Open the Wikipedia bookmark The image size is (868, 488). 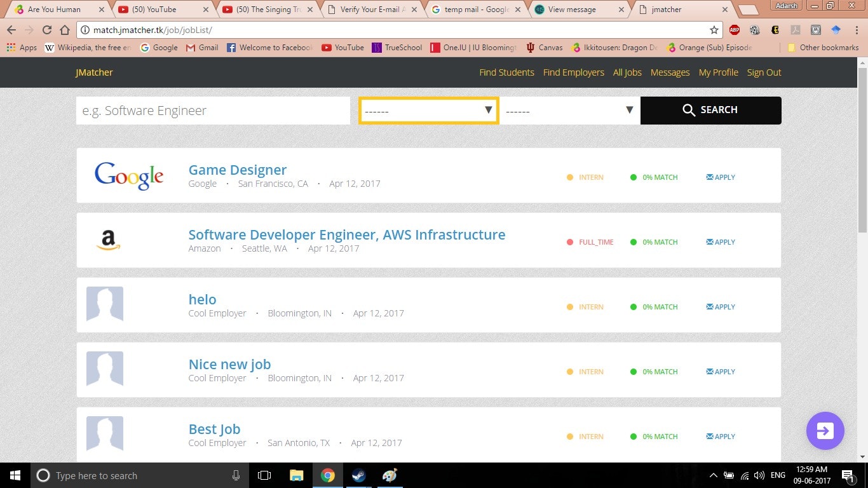(88, 48)
